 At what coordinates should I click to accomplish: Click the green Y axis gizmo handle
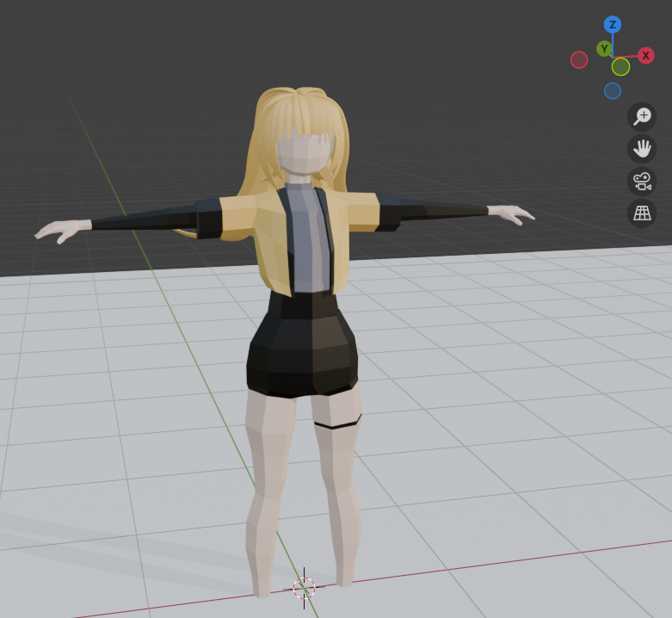click(x=604, y=49)
